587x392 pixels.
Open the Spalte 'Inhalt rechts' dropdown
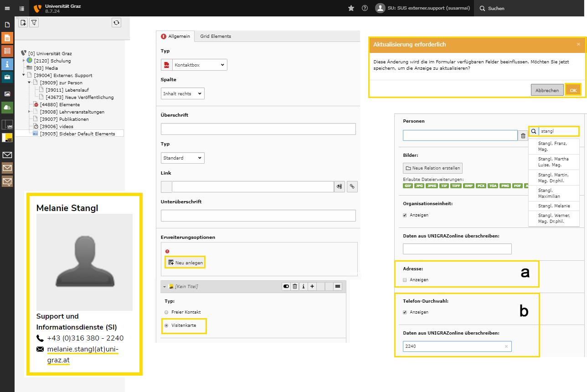183,93
